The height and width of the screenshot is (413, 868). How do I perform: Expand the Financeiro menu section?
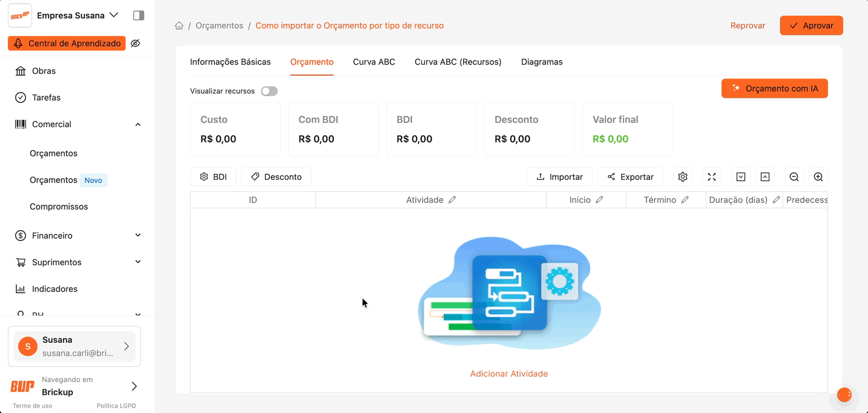click(x=138, y=236)
